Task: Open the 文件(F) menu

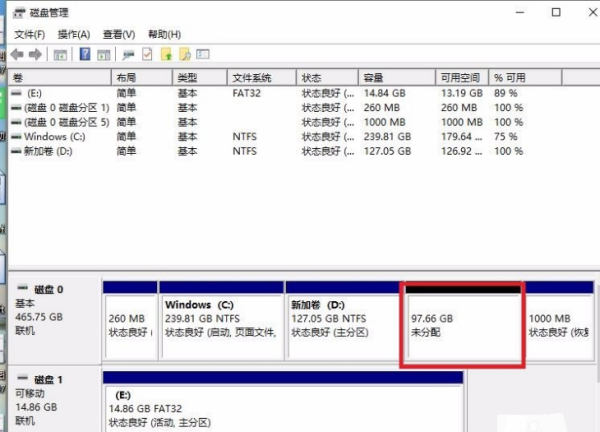Action: (x=29, y=34)
